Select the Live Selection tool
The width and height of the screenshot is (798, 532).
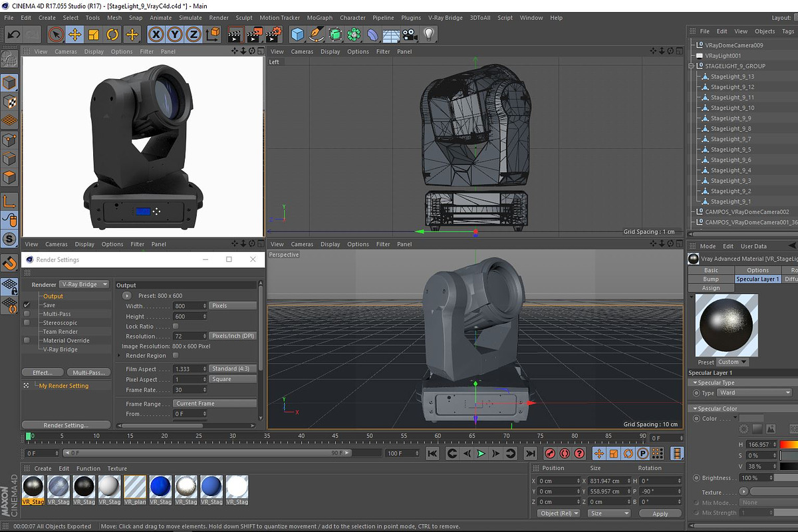pyautogui.click(x=56, y=35)
